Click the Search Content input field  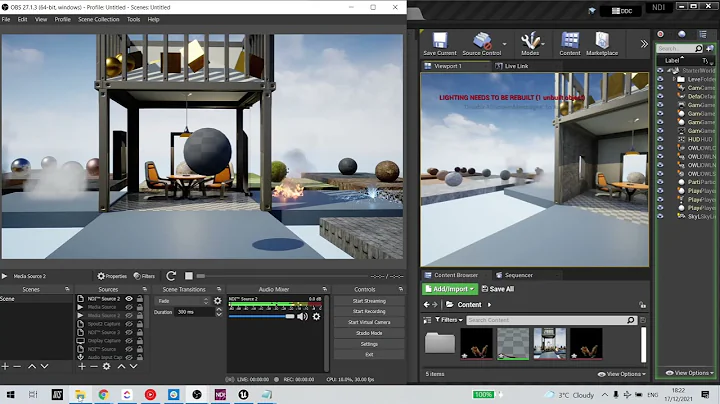click(551, 320)
